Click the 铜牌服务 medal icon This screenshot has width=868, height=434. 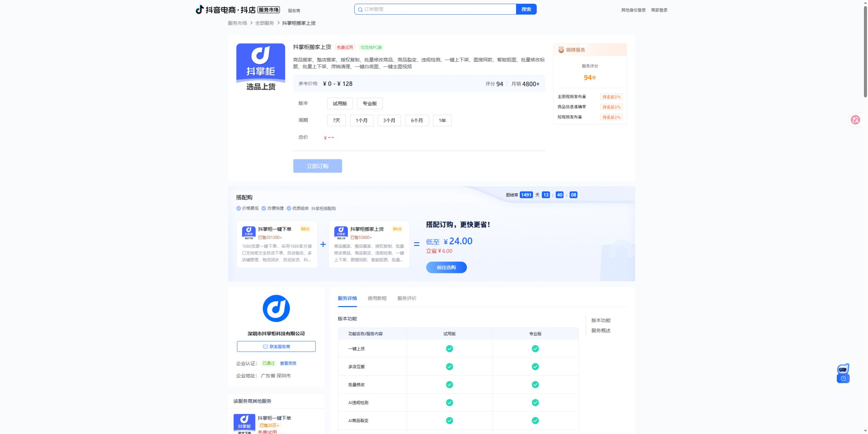click(561, 50)
